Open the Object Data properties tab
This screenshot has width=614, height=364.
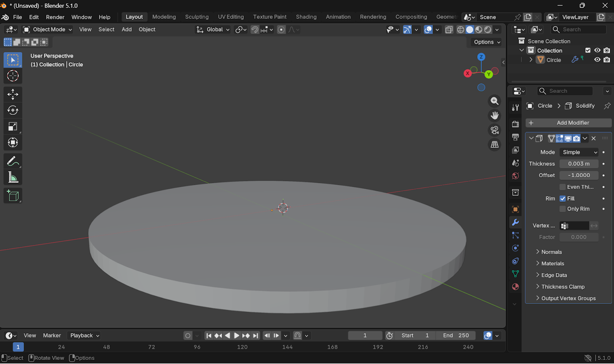515,274
